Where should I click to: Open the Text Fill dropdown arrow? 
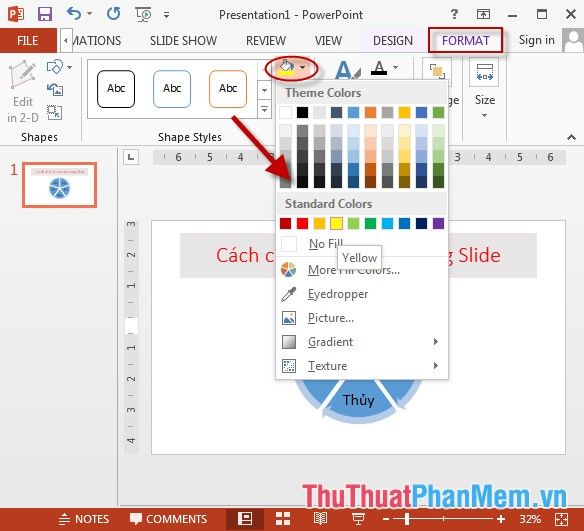coord(396,67)
